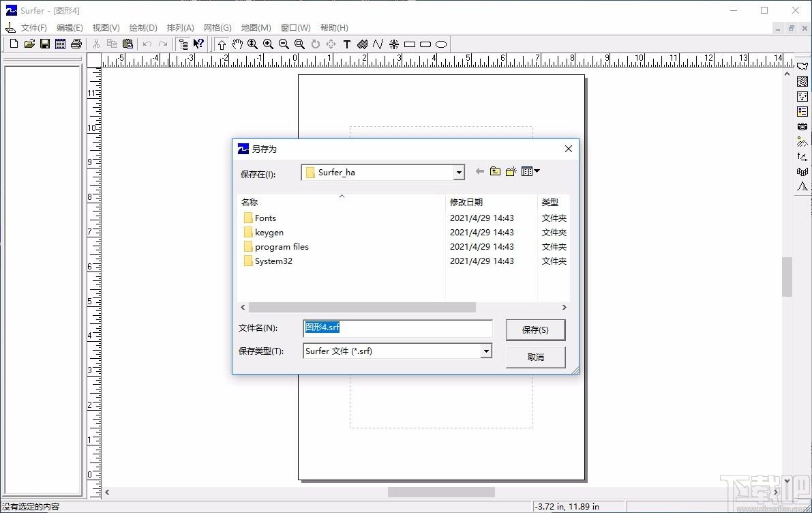Click the 取消 button
The image size is (812, 513).
pos(535,357)
